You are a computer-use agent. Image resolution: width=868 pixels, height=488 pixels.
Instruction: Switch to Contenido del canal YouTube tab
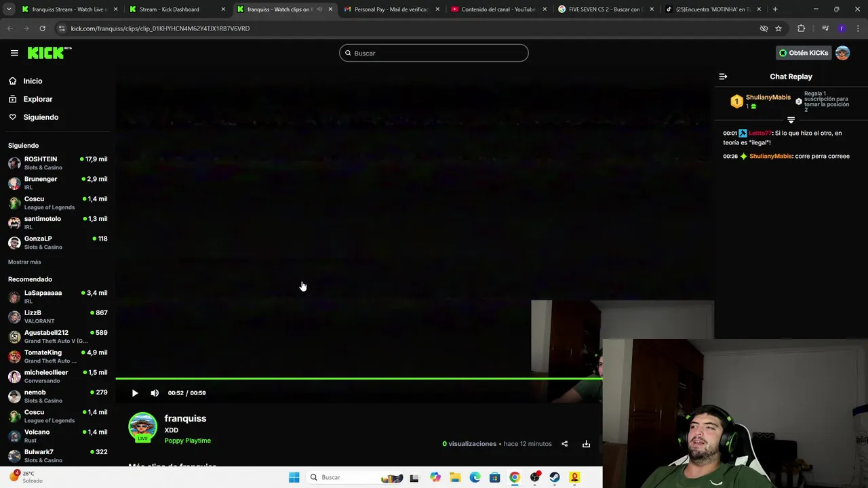498,9
